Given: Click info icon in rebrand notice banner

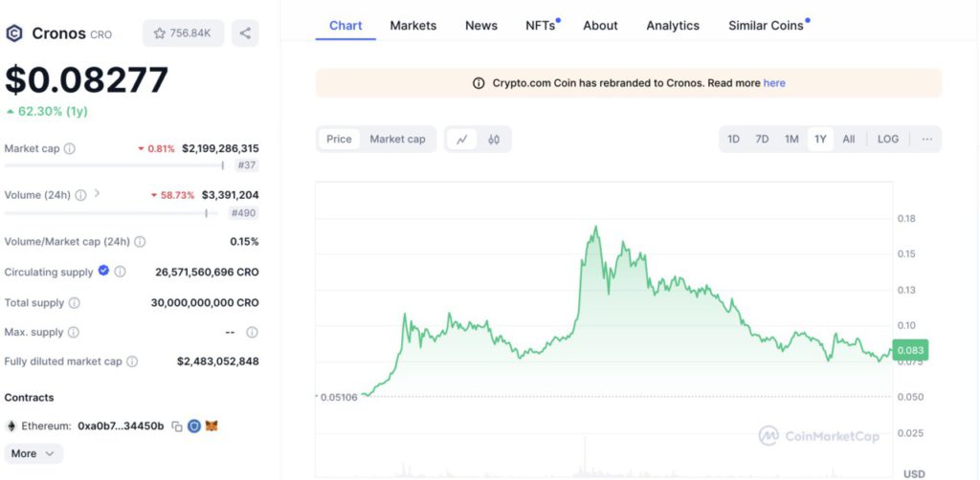Looking at the screenshot, I should pyautogui.click(x=479, y=83).
